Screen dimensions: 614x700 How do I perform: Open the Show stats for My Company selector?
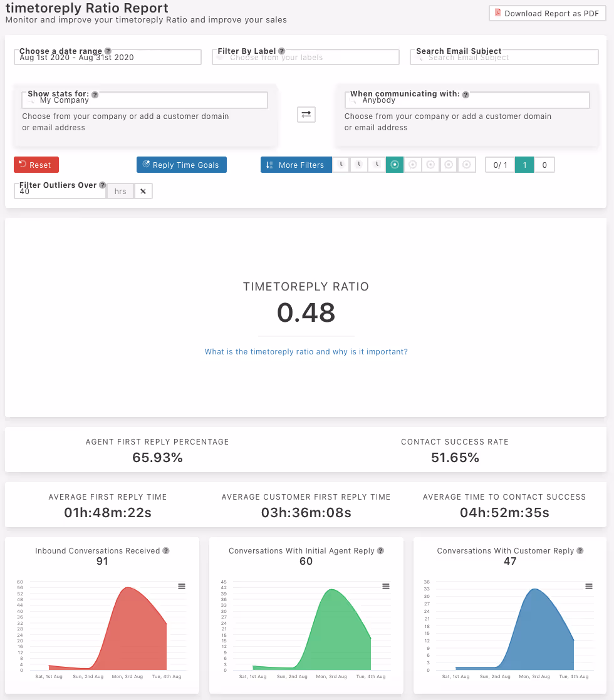coord(145,100)
